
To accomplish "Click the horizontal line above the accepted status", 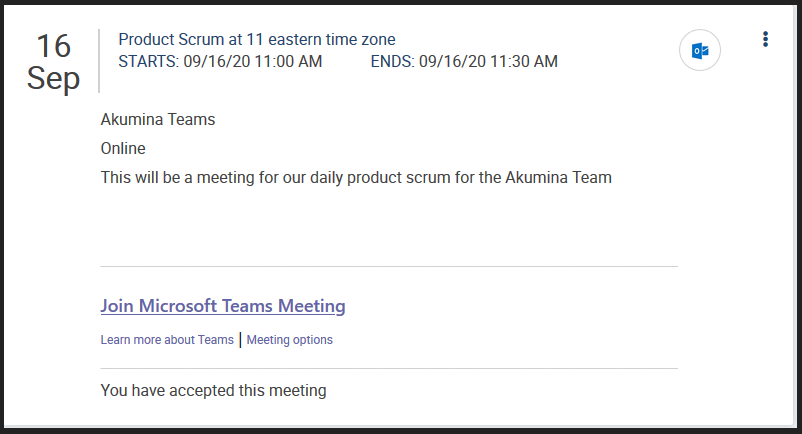I will click(x=389, y=369).
